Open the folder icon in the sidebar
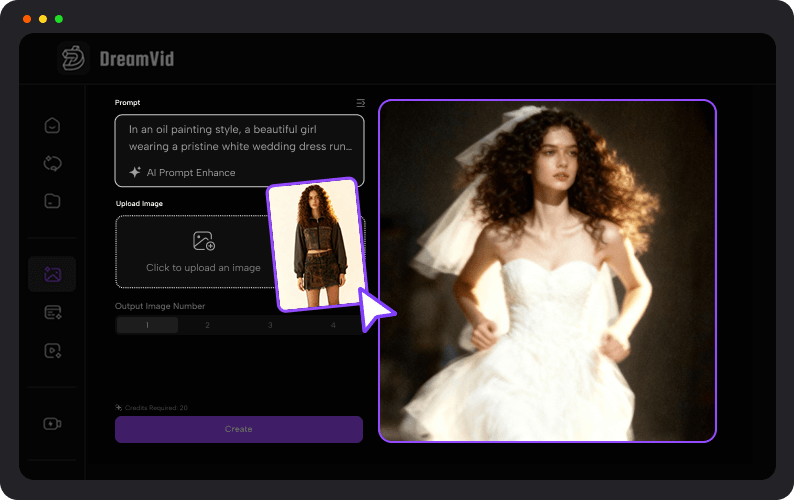The width and height of the screenshot is (794, 500). pos(53,200)
